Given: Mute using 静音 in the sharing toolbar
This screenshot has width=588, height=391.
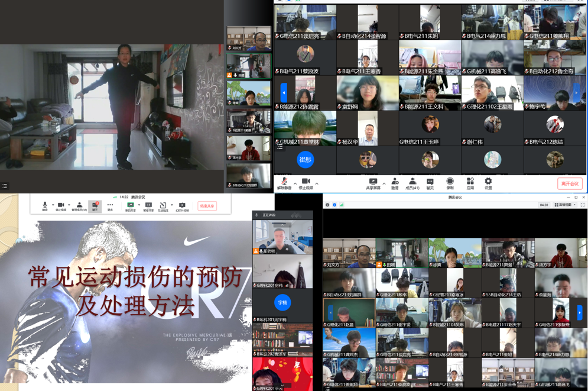Looking at the screenshot, I should 45,206.
